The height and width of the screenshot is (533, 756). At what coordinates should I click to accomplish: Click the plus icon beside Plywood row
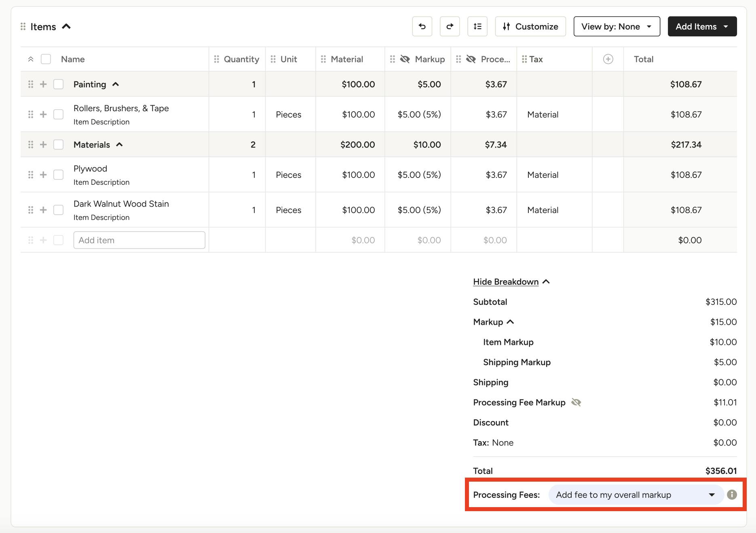click(43, 175)
